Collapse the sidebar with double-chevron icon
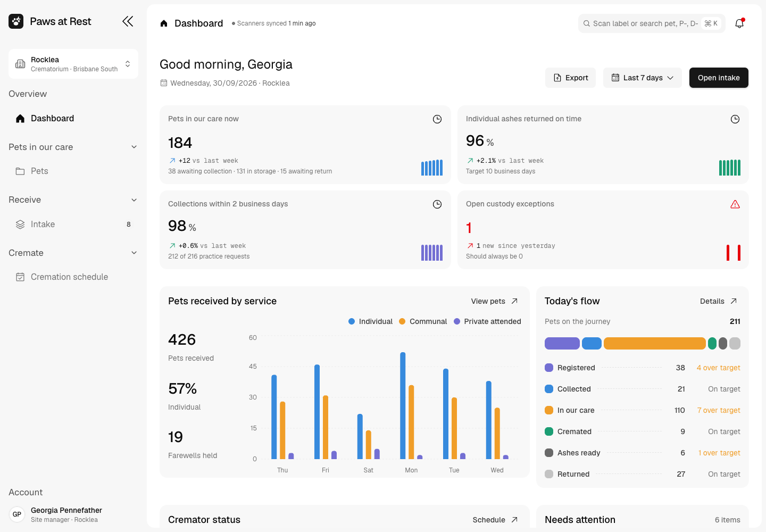Screen dimensions: 766x532 128,21
